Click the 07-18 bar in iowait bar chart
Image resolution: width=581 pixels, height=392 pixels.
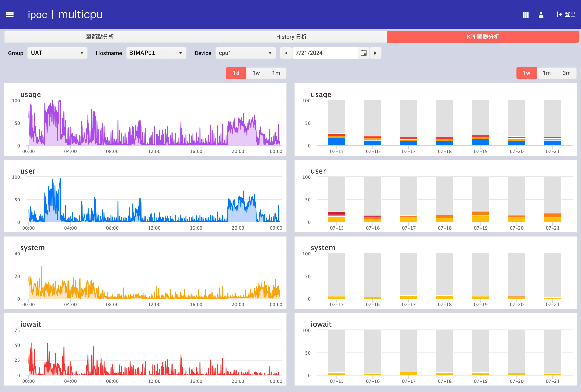(444, 352)
